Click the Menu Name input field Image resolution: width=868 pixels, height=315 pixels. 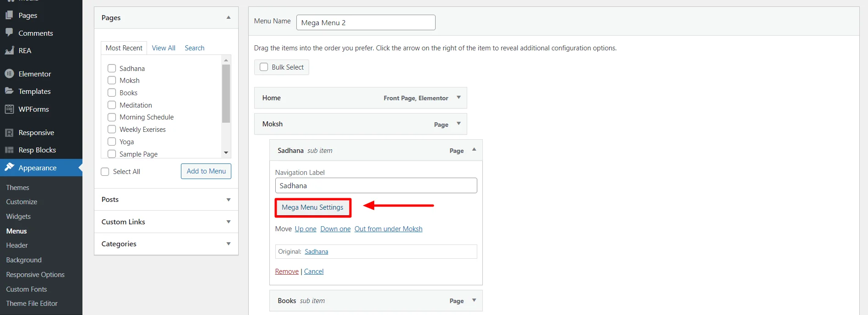click(366, 22)
